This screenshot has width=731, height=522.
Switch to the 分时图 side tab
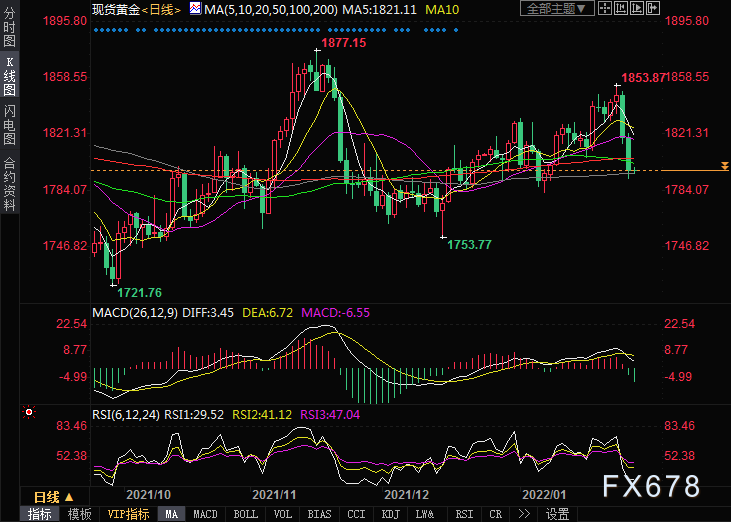pyautogui.click(x=9, y=27)
